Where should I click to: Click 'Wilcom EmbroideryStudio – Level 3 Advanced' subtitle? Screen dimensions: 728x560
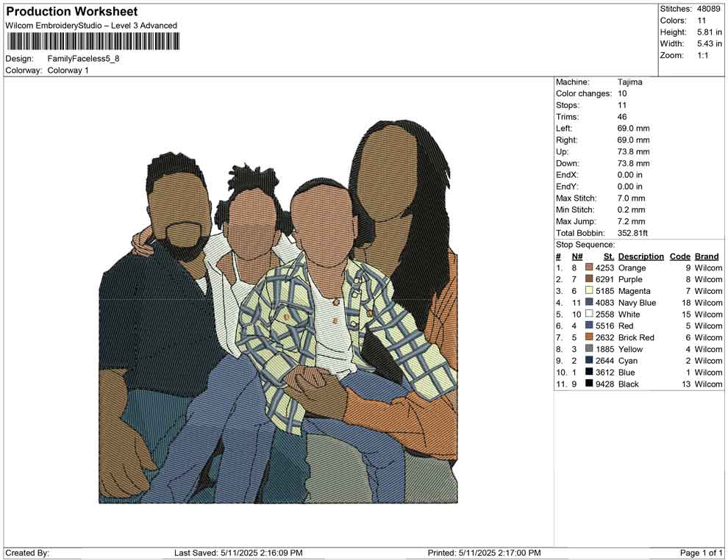pos(91,26)
